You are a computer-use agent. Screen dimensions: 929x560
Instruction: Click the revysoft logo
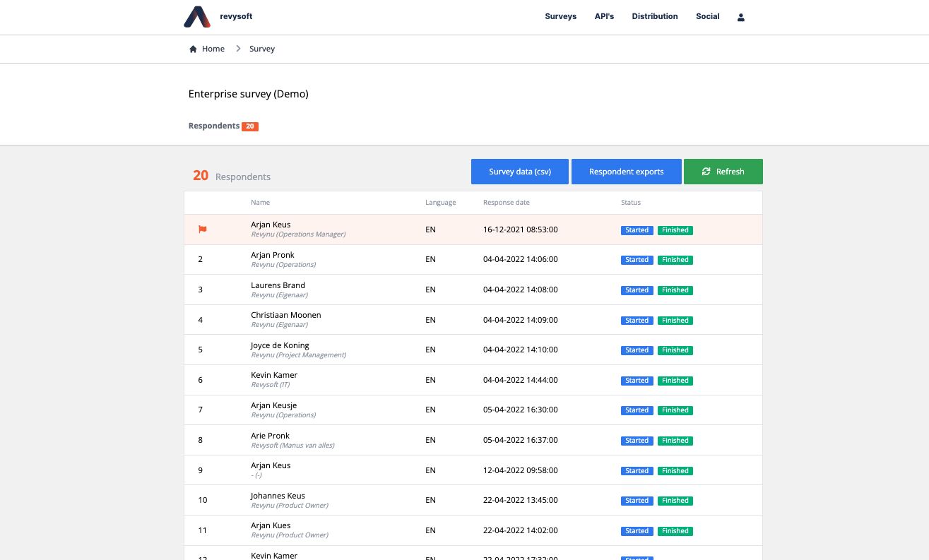point(218,16)
